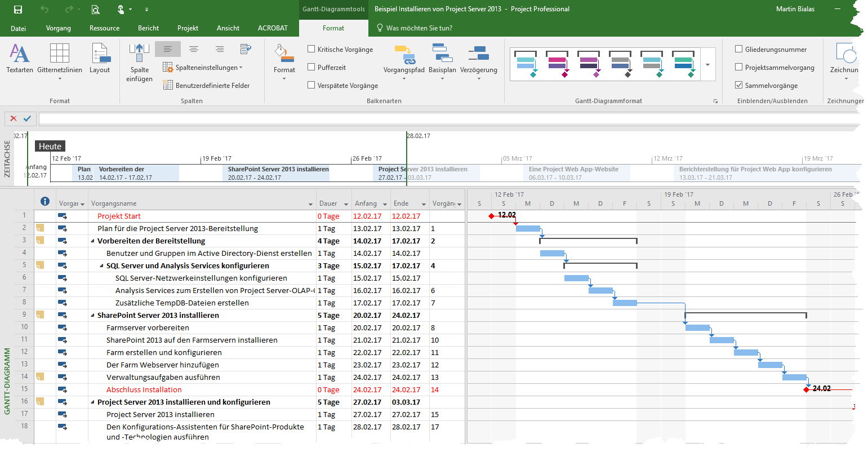Open the Layout dialog icon
The width and height of the screenshot is (868, 452).
click(100, 59)
